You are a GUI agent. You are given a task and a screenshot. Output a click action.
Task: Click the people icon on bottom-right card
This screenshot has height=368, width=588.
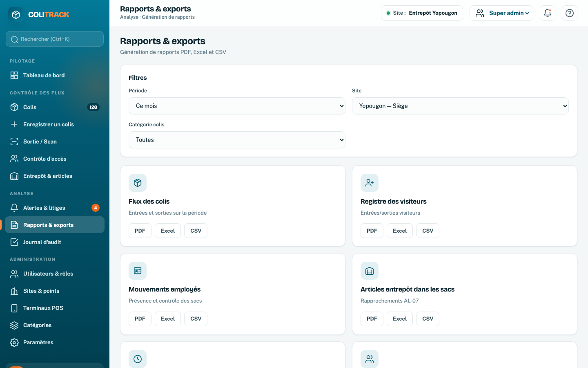pos(370,359)
